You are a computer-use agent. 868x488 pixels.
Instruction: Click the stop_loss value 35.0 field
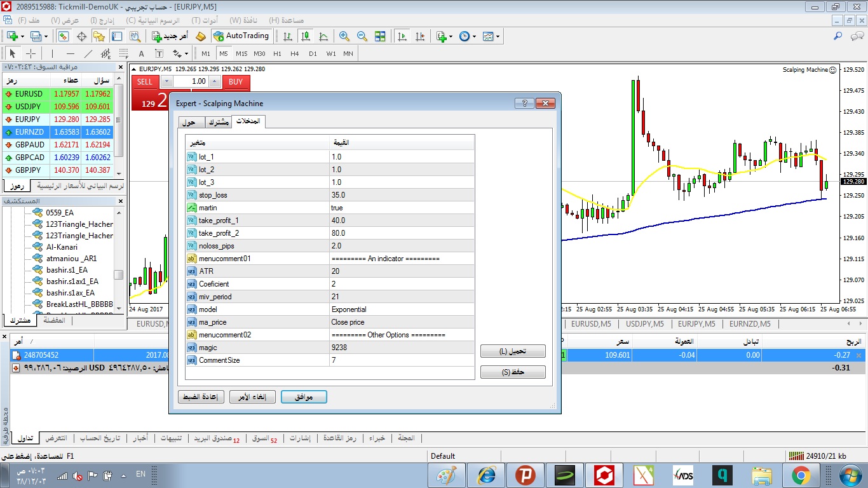[402, 195]
